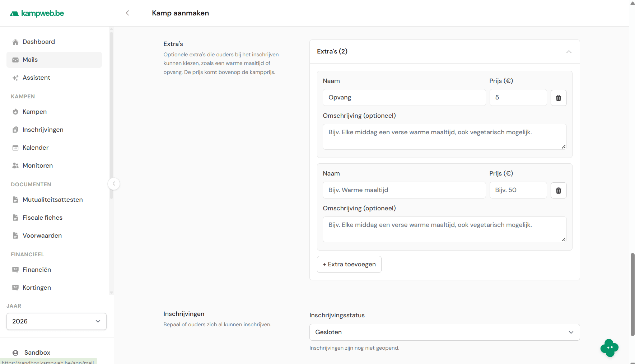Screen dimensions: 635x364
Task: Click the Opvang Omschrijving textarea
Action: tap(444, 137)
